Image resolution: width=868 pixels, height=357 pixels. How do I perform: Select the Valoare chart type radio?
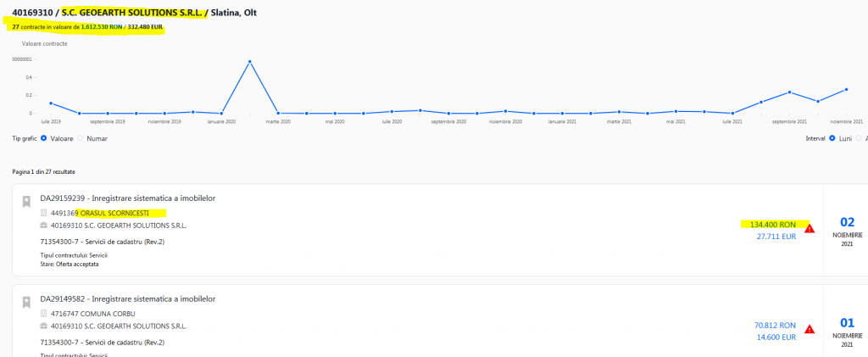tap(44, 138)
